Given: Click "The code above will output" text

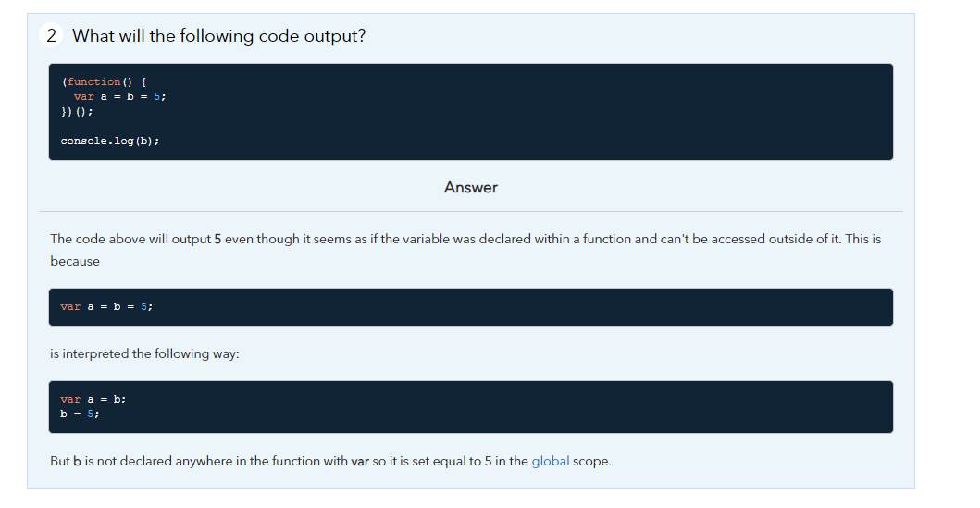Looking at the screenshot, I should pyautogui.click(x=130, y=239).
